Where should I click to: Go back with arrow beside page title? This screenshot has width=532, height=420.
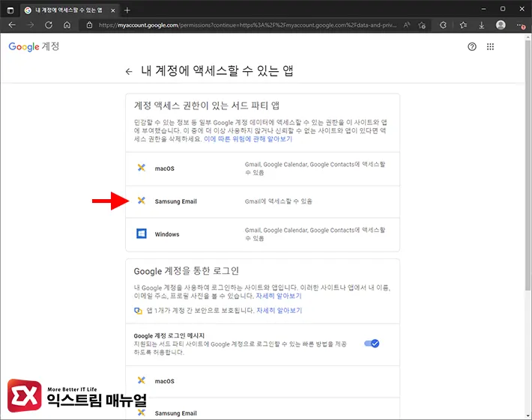(129, 72)
